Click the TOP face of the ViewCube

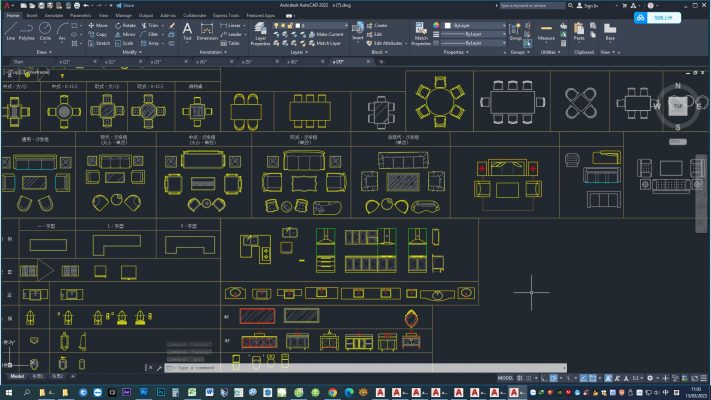(678, 105)
